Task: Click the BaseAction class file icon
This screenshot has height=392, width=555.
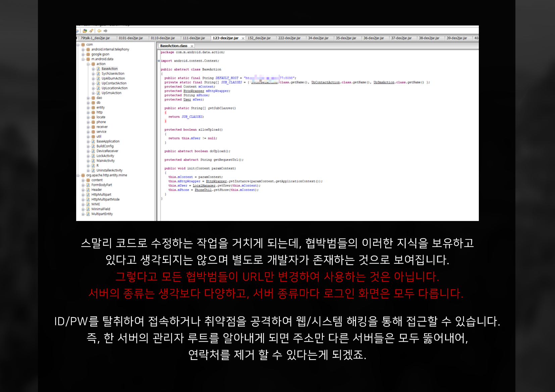Action: click(98, 69)
